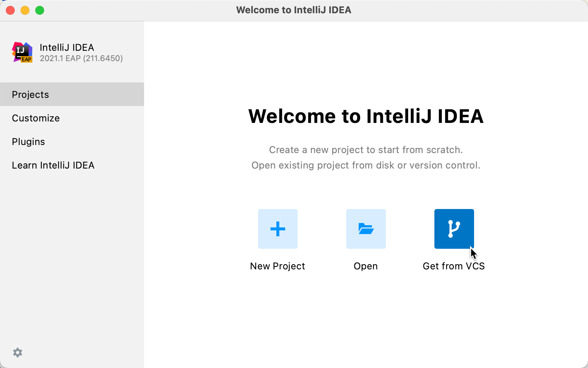Click the version text 2021.1 EAP

pos(82,58)
